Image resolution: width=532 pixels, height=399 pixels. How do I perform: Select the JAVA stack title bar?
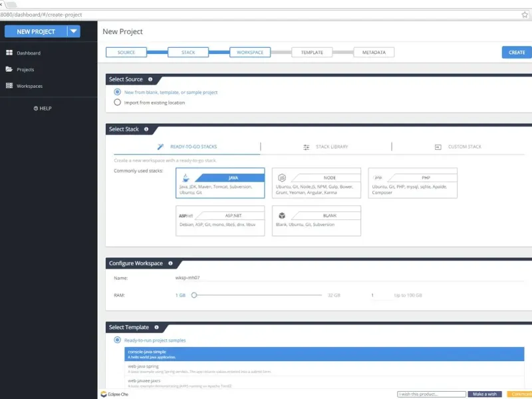pyautogui.click(x=231, y=178)
